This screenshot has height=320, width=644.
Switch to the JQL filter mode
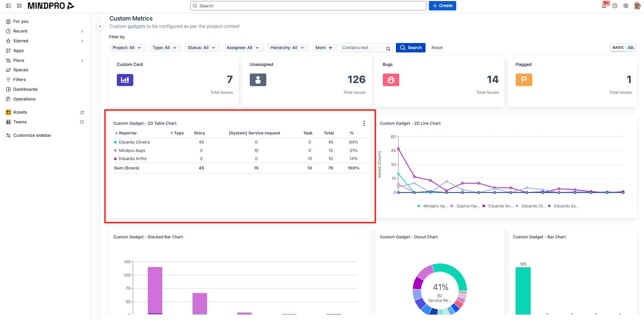click(631, 47)
